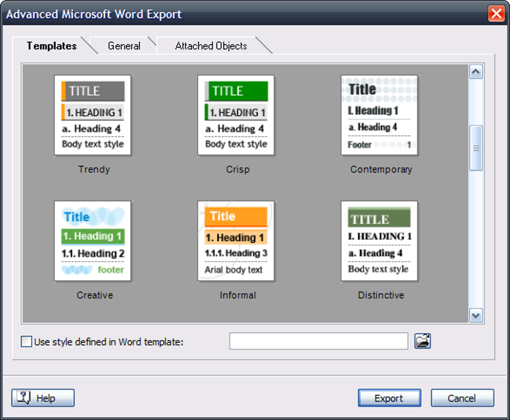Click the Export button
The height and width of the screenshot is (420, 510).
pos(389,398)
